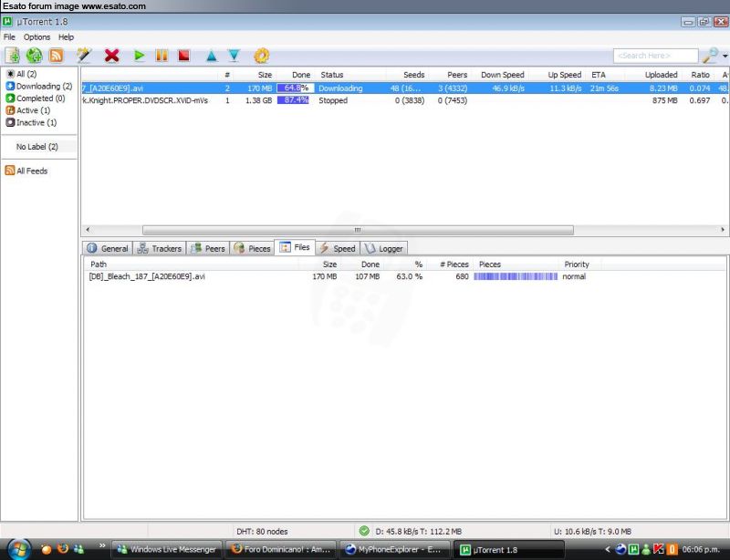Select the Downloading (2) category

[x=43, y=86]
